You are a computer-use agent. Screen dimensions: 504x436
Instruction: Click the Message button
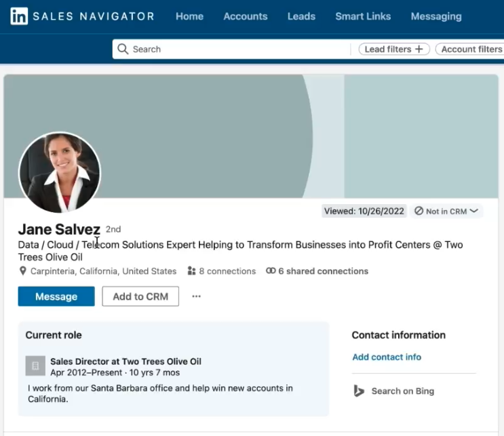(56, 296)
